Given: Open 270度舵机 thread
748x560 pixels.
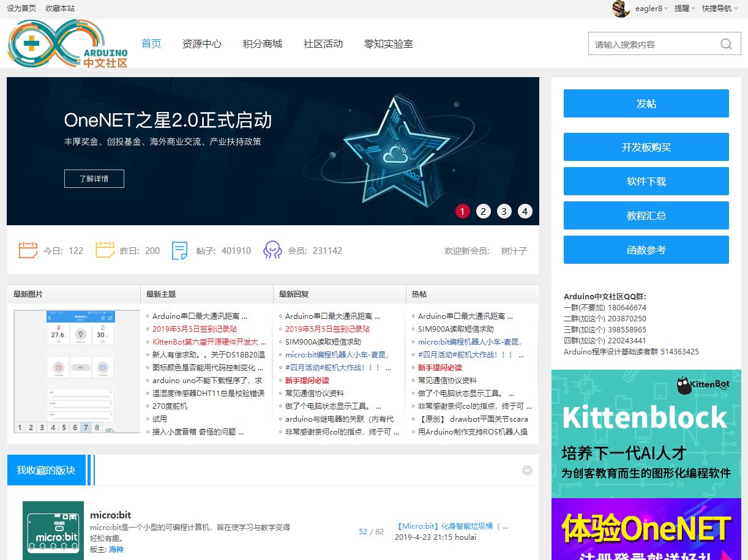Looking at the screenshot, I should pos(170,406).
